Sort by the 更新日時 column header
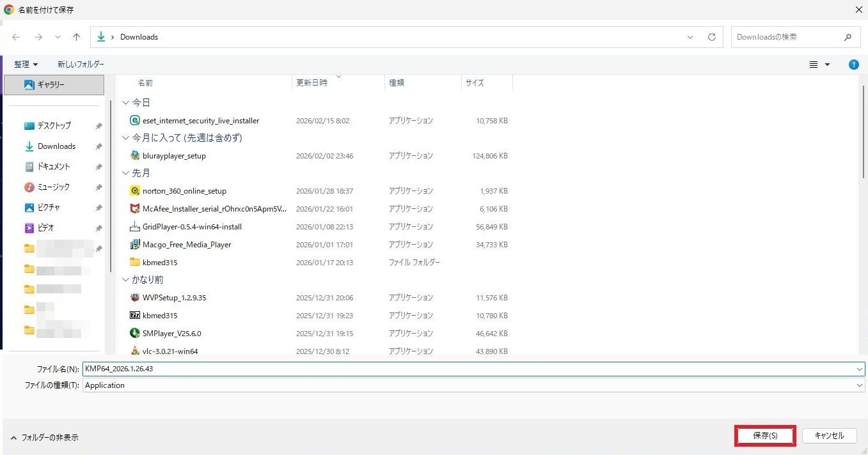 (x=312, y=83)
